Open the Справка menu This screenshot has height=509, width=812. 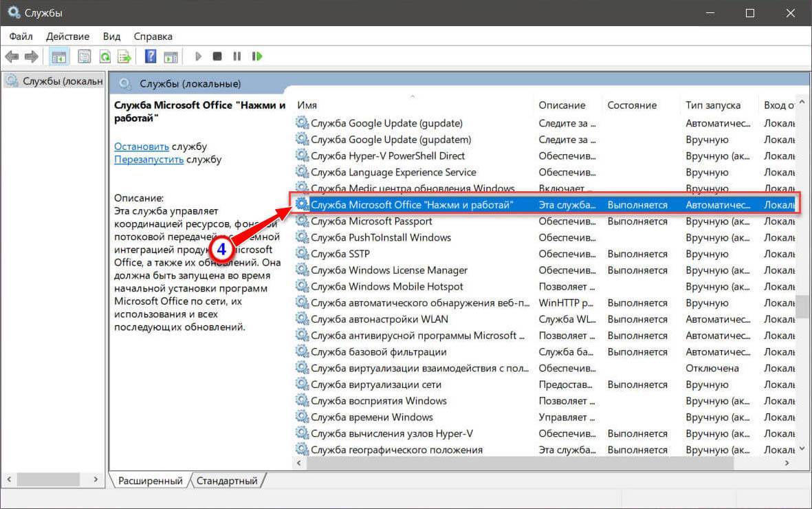(x=153, y=36)
